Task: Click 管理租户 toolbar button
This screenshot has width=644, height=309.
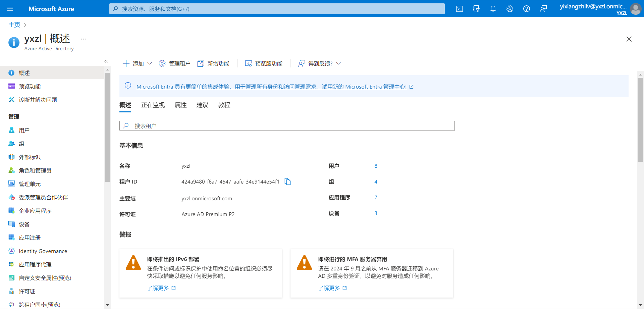Action: click(174, 63)
